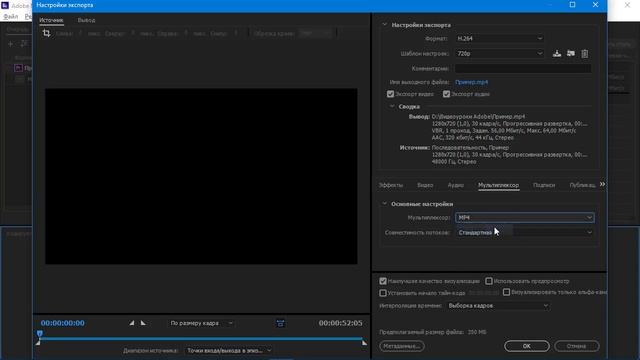Open the stream compatibility dropdown
This screenshot has height=360, width=640.
[525, 232]
